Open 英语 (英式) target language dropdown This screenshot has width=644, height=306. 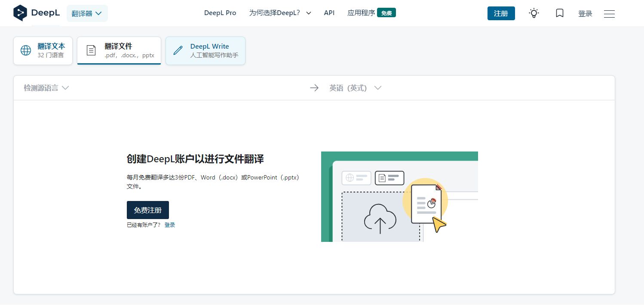[x=356, y=88]
